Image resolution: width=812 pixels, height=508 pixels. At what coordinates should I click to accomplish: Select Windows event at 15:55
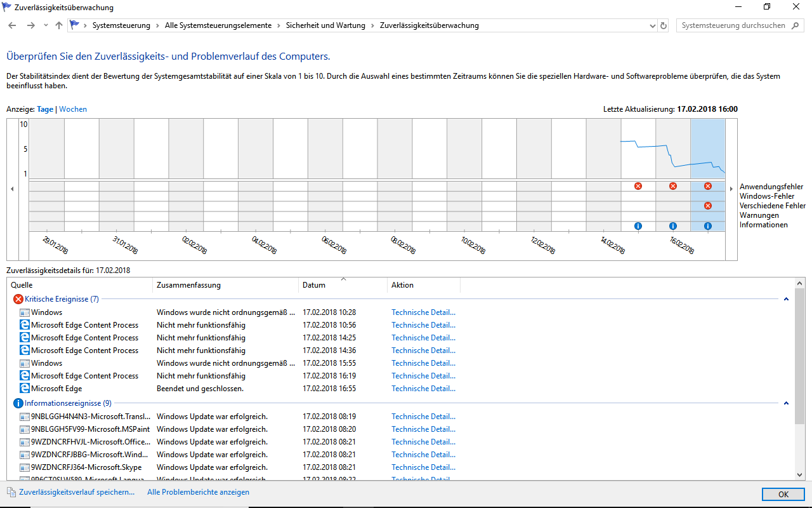pos(401,363)
